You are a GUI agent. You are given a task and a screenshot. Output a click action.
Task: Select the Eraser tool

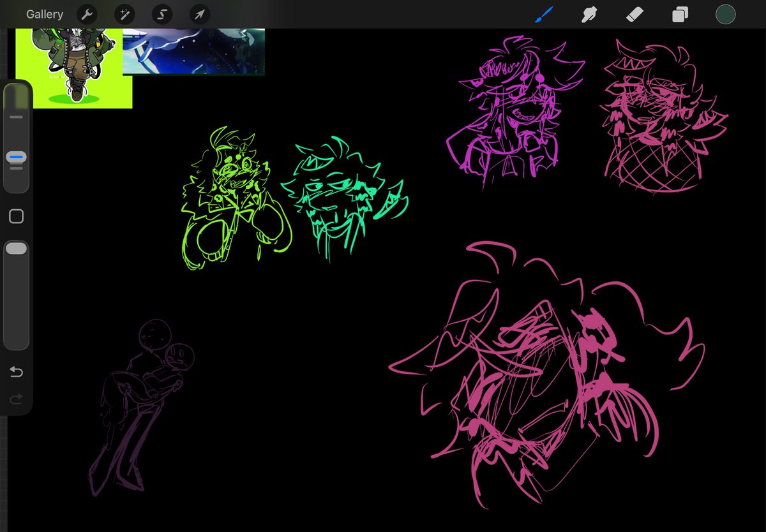coord(635,14)
